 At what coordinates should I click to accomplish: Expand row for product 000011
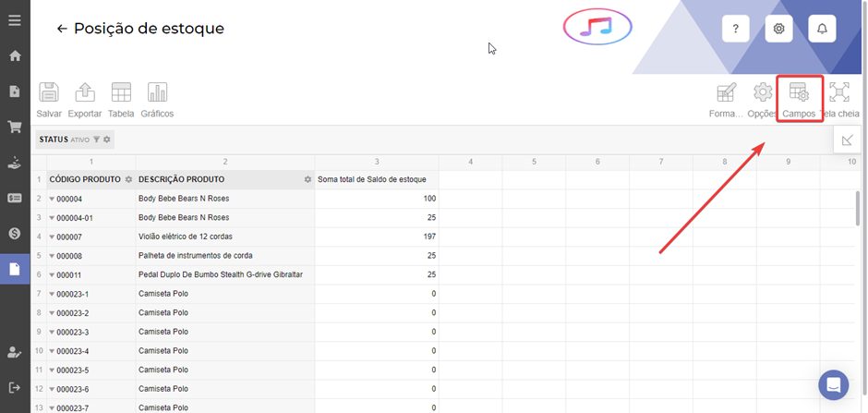coord(52,275)
